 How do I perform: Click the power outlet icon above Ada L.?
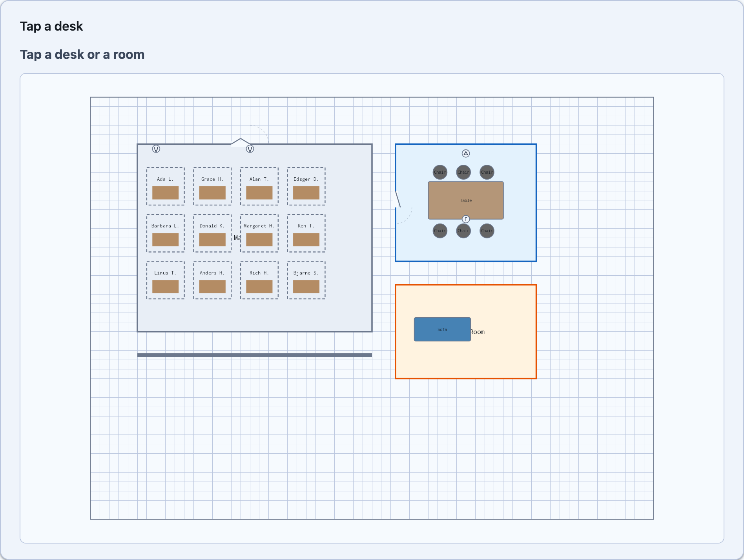click(156, 149)
